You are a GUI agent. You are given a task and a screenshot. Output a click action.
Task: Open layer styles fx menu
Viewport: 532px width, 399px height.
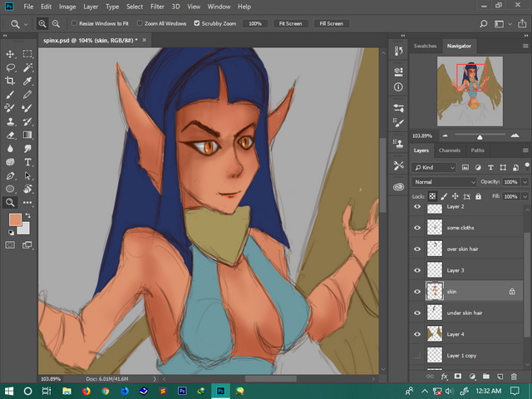click(444, 376)
